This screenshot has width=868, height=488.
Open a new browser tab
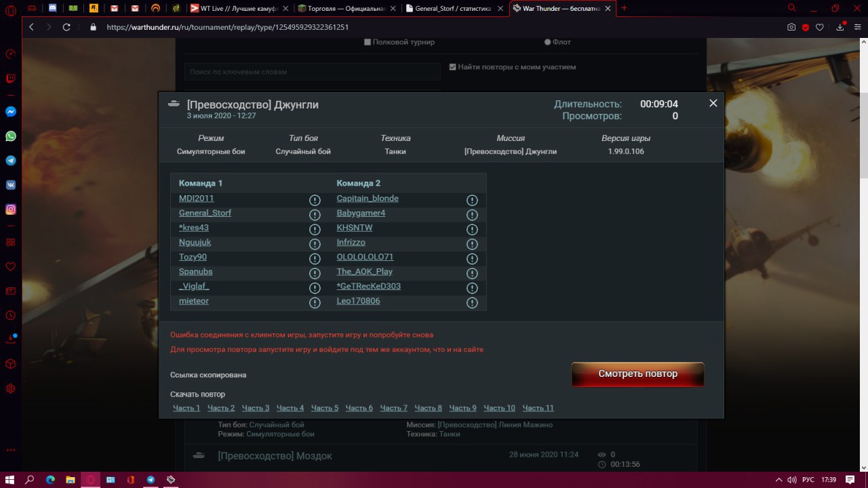pyautogui.click(x=624, y=8)
